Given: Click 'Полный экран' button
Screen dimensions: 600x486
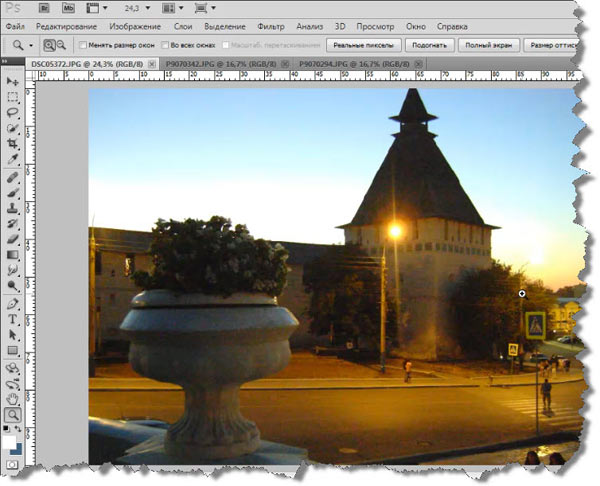Looking at the screenshot, I should (489, 45).
